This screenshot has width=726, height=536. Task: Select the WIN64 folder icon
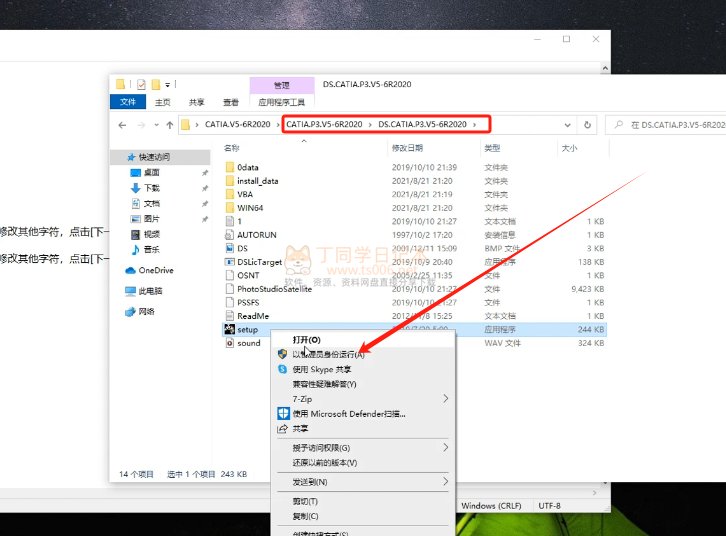point(230,207)
